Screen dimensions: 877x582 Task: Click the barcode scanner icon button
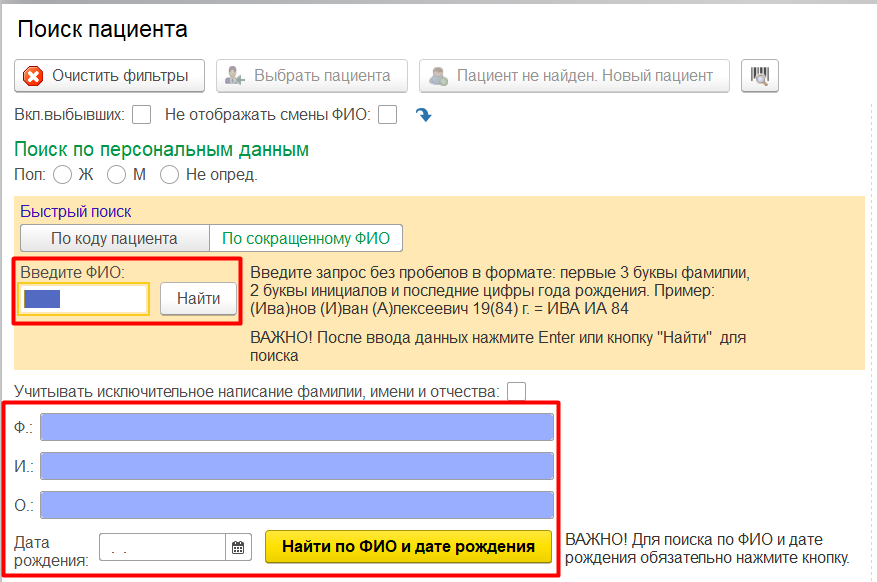point(760,75)
